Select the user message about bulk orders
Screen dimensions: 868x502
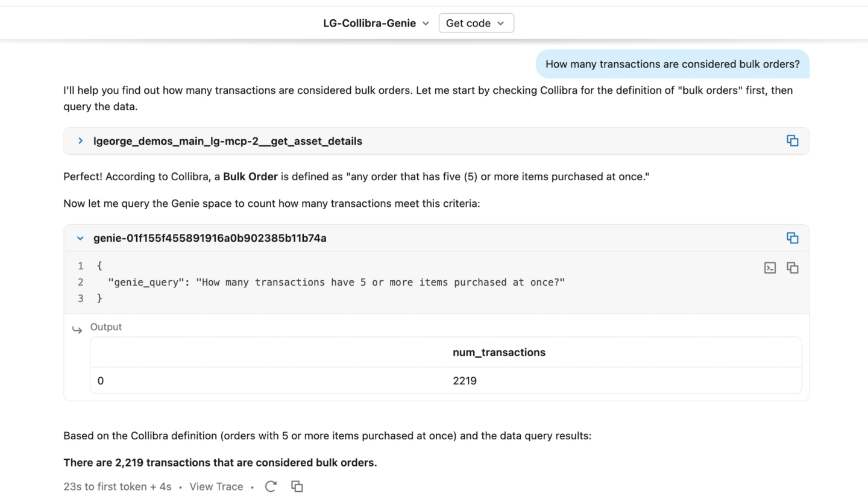(x=672, y=64)
